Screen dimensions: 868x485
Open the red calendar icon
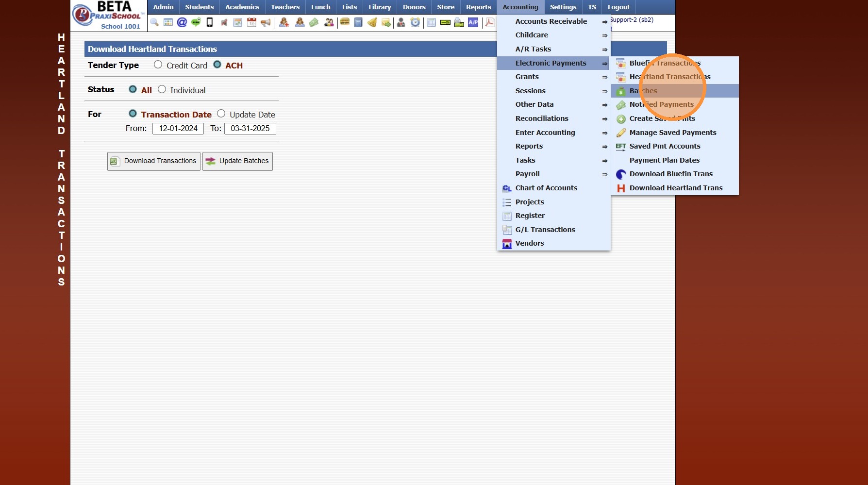click(251, 22)
